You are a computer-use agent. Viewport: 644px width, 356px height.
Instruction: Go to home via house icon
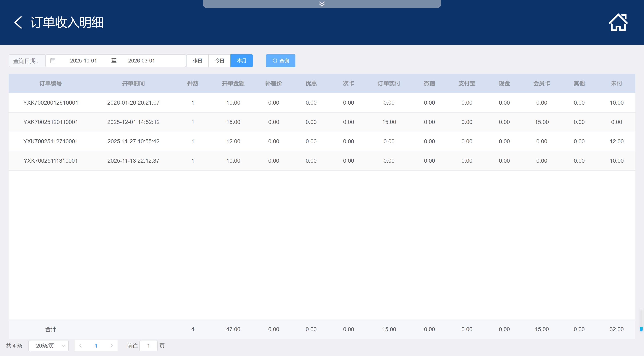click(618, 23)
